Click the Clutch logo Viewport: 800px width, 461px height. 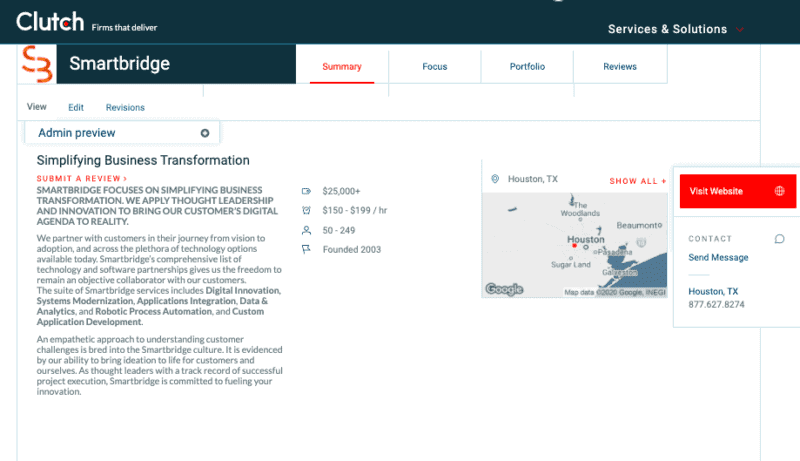(x=50, y=22)
